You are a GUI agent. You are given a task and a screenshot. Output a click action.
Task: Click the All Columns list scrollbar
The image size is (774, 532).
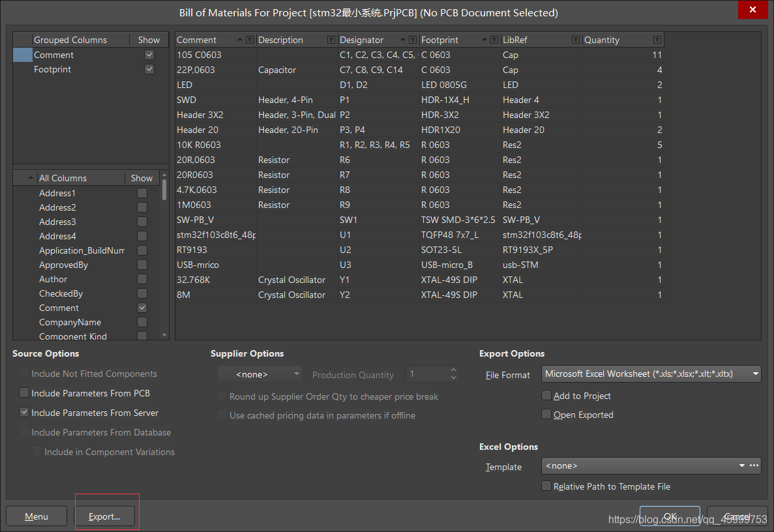(164, 261)
